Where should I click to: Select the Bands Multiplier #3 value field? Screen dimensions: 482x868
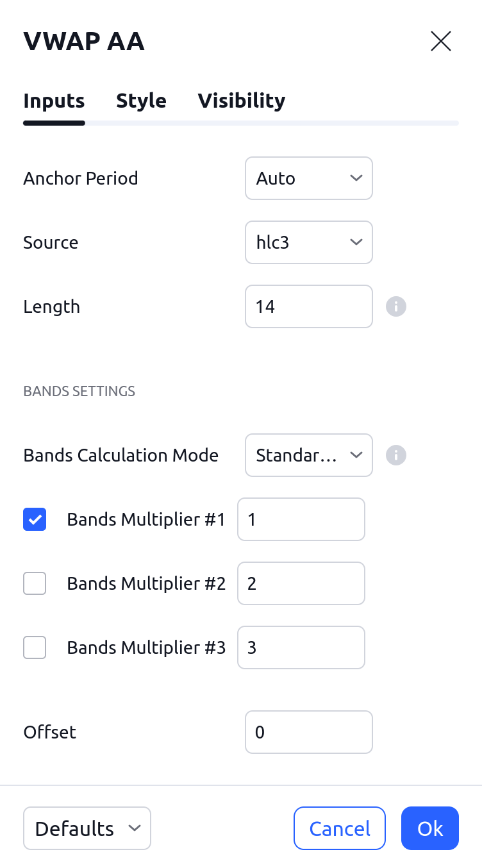[301, 647]
